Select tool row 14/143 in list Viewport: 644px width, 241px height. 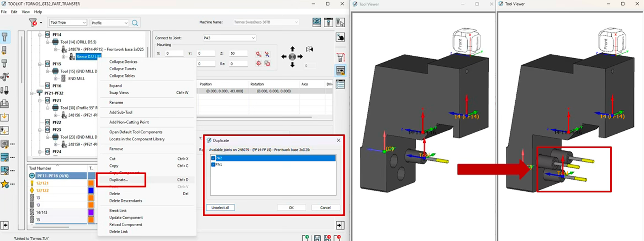(x=58, y=212)
